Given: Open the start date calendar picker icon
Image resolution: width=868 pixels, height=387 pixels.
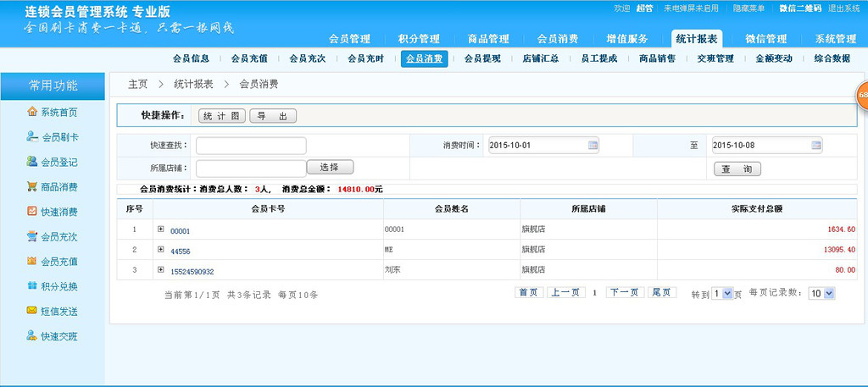Looking at the screenshot, I should (593, 146).
